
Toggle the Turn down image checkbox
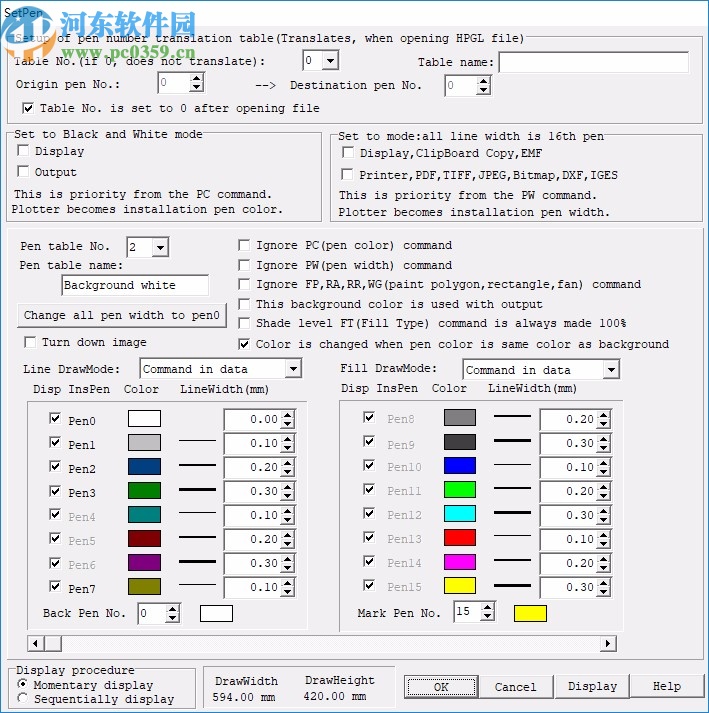30,342
